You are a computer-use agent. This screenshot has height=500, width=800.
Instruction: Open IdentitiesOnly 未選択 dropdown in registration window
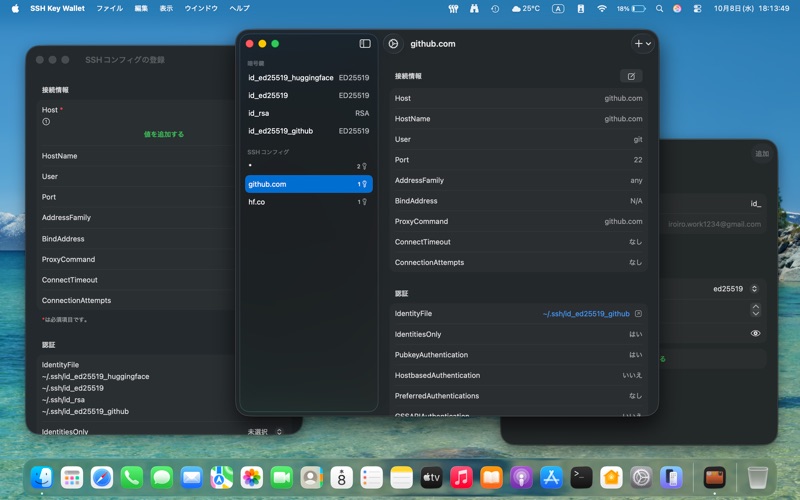(265, 432)
